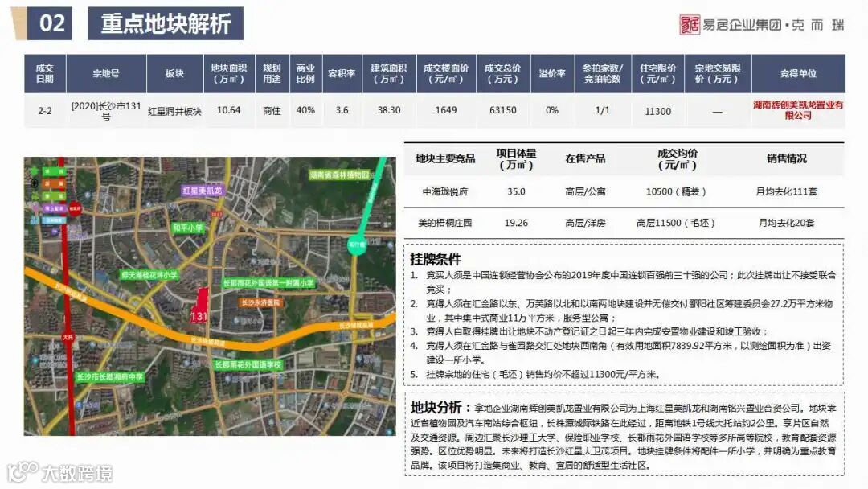This screenshot has height=489, width=868.
Task: Click the 湖南省森林植物园 map label
Action: click(339, 175)
